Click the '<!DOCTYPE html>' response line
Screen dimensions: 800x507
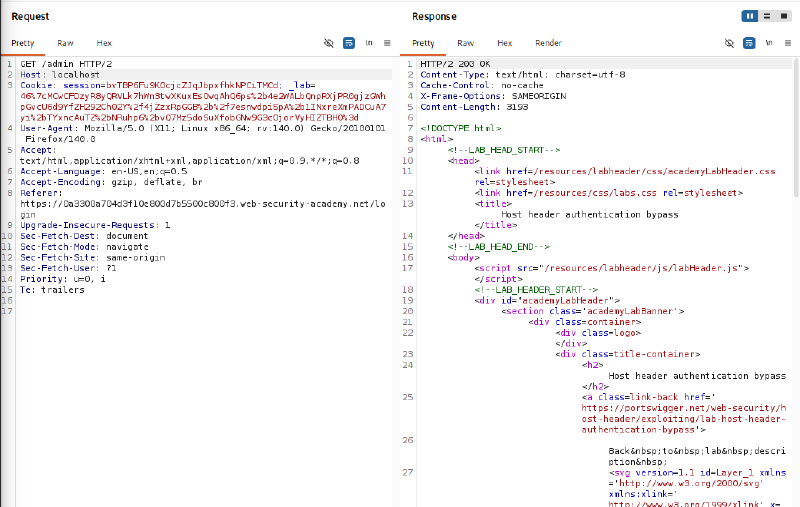(x=461, y=128)
